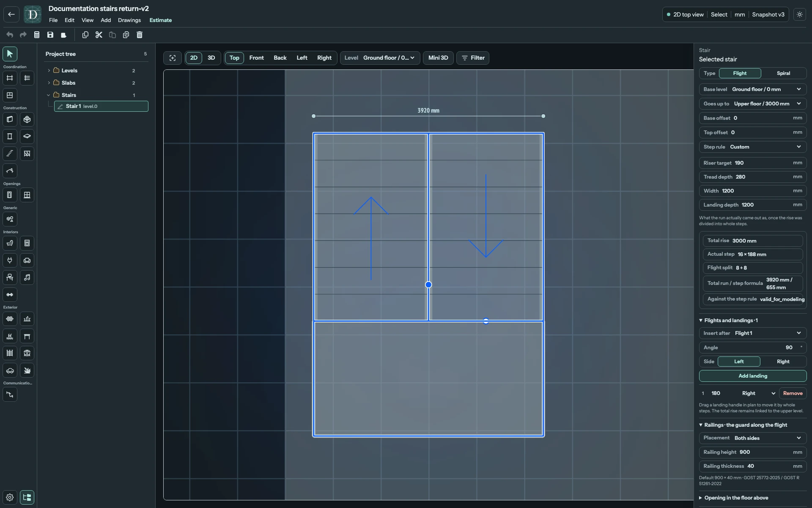812x508 pixels.
Task: Activate the stairs construction tool
Action: point(10,154)
